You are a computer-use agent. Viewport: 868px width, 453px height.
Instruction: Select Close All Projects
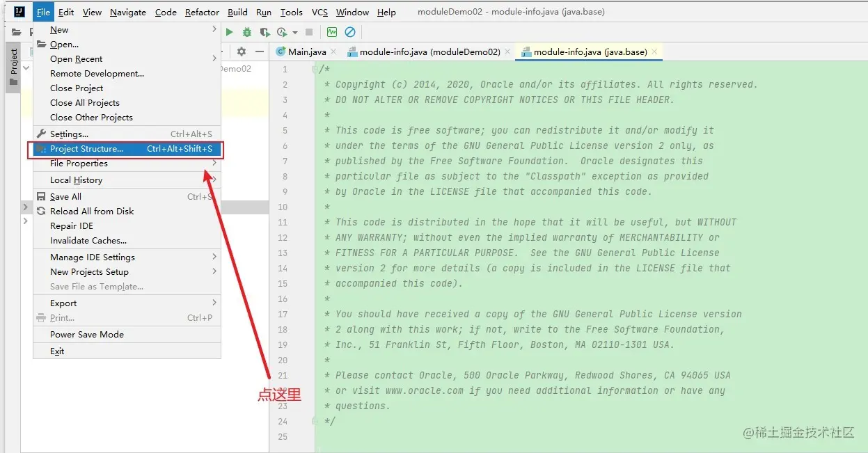coord(127,103)
